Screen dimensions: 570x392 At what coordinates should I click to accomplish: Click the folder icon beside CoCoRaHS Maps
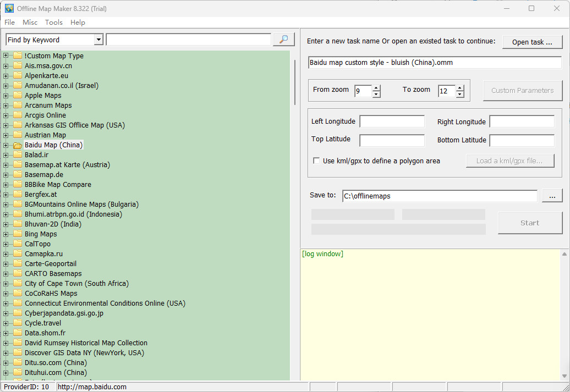pos(18,293)
